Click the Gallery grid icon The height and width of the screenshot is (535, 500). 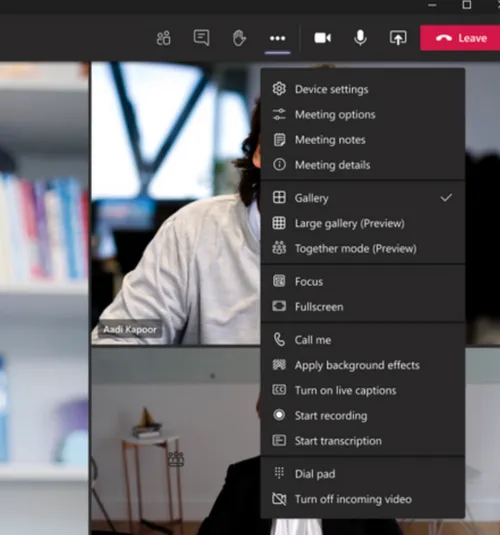coord(279,197)
